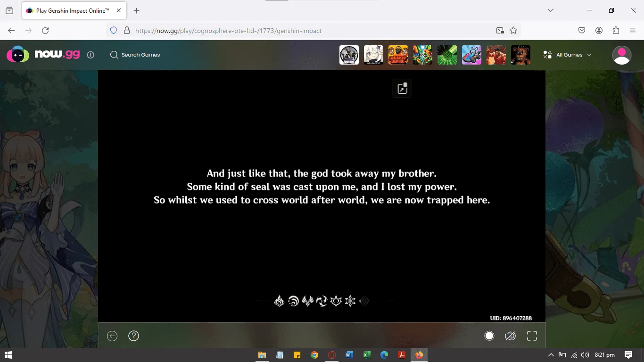Screen dimensions: 644x362
Task: Open the Freddy bear game thumbnail
Action: [520, 55]
